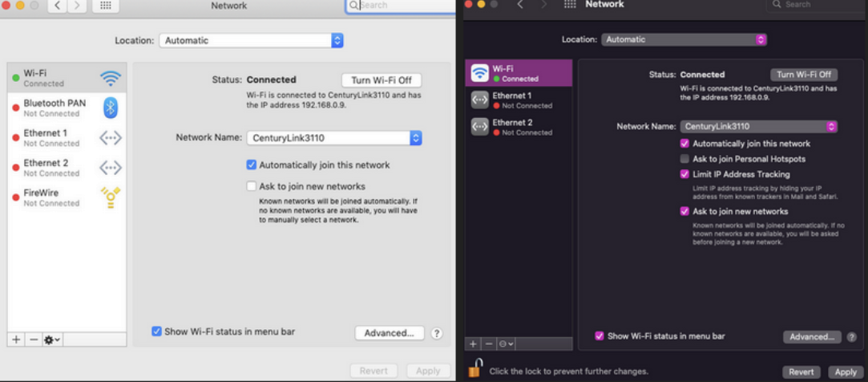The height and width of the screenshot is (382, 868).
Task: Add a service with plus button, dark window
Action: tap(473, 343)
